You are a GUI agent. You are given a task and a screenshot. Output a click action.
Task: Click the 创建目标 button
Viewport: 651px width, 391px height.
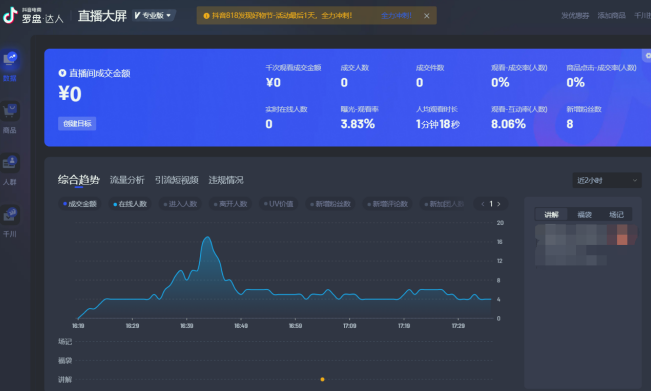click(77, 123)
